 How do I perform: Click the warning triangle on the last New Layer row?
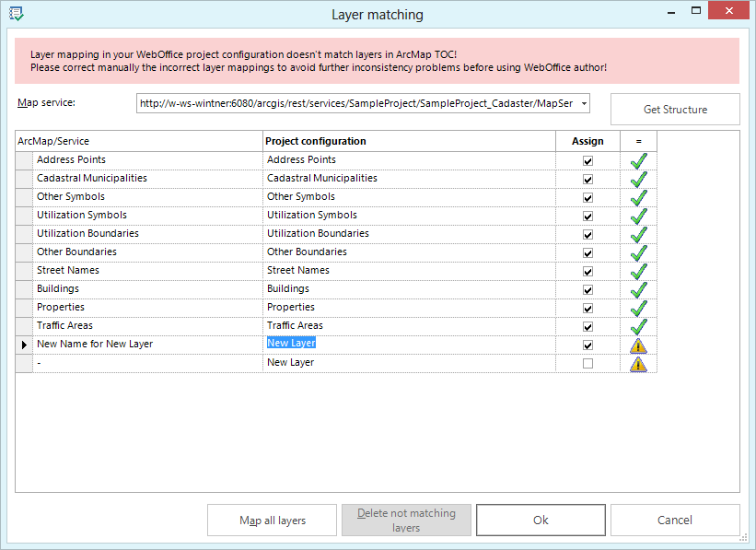coord(638,362)
